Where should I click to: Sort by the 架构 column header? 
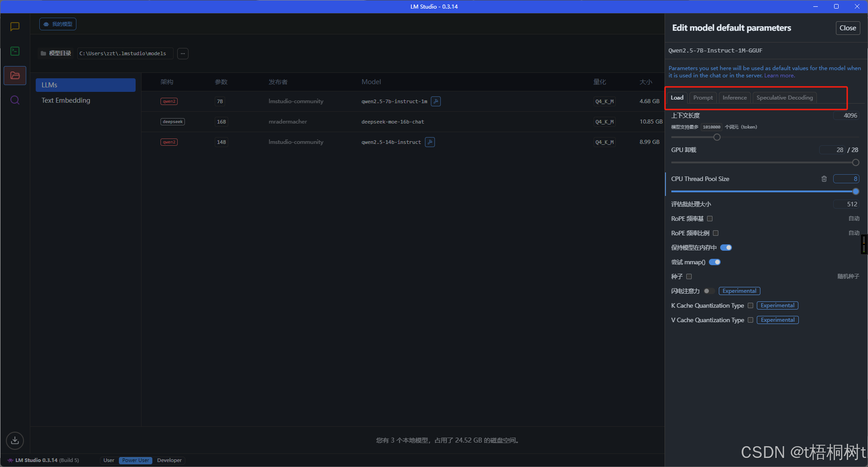coord(167,82)
